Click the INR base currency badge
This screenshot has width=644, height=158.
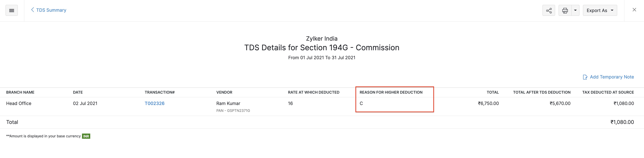(86, 136)
